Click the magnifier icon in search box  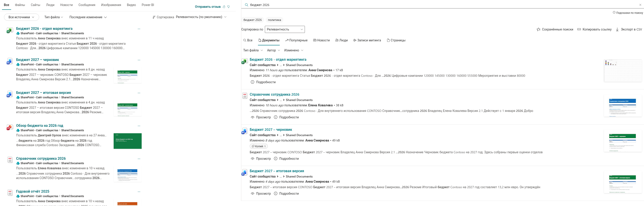tap(246, 5)
